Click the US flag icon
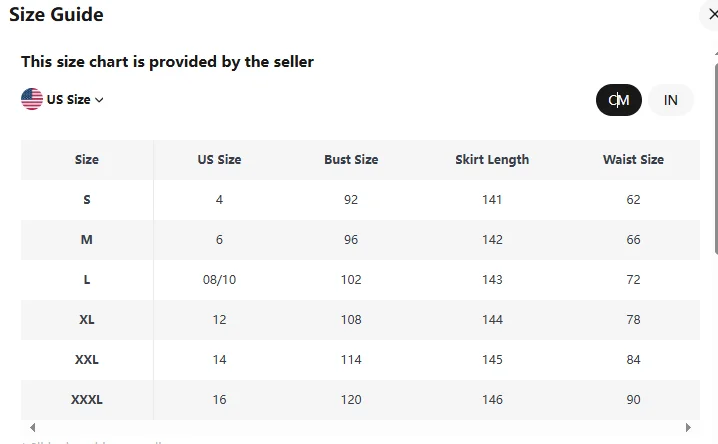 coord(32,99)
